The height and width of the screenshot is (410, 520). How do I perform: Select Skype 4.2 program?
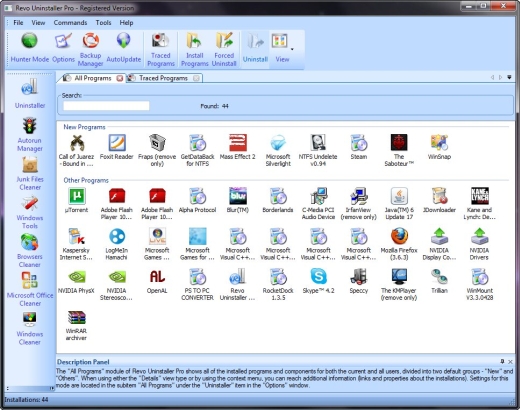point(318,281)
